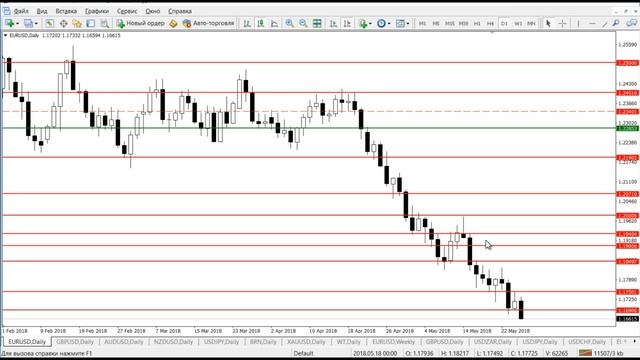
Task: Open the Indicators list icon
Action: [362, 23]
